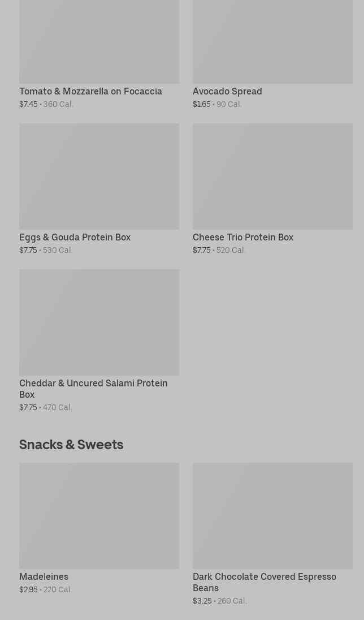Click the Snacks & Sweets section heading
Image resolution: width=364 pixels, height=620 pixels.
tap(71, 445)
